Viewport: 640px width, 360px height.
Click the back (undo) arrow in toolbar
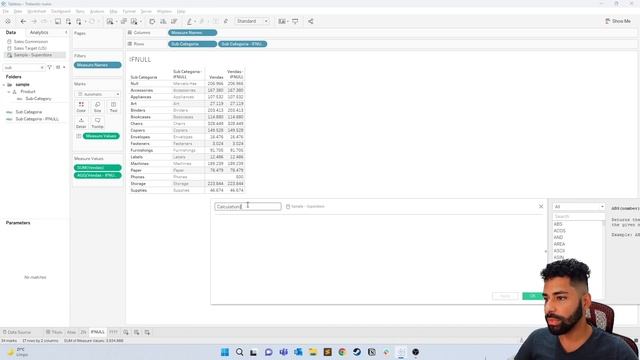pyautogui.click(x=23, y=21)
